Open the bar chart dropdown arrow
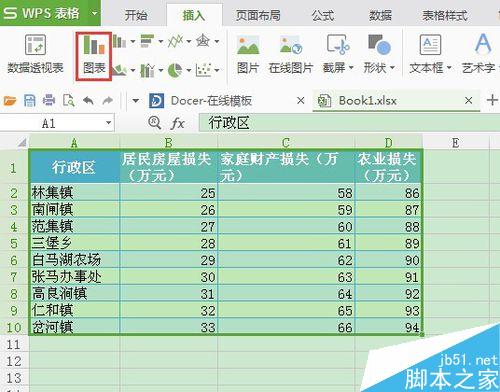Screen dimensions: 500x392 (161, 42)
